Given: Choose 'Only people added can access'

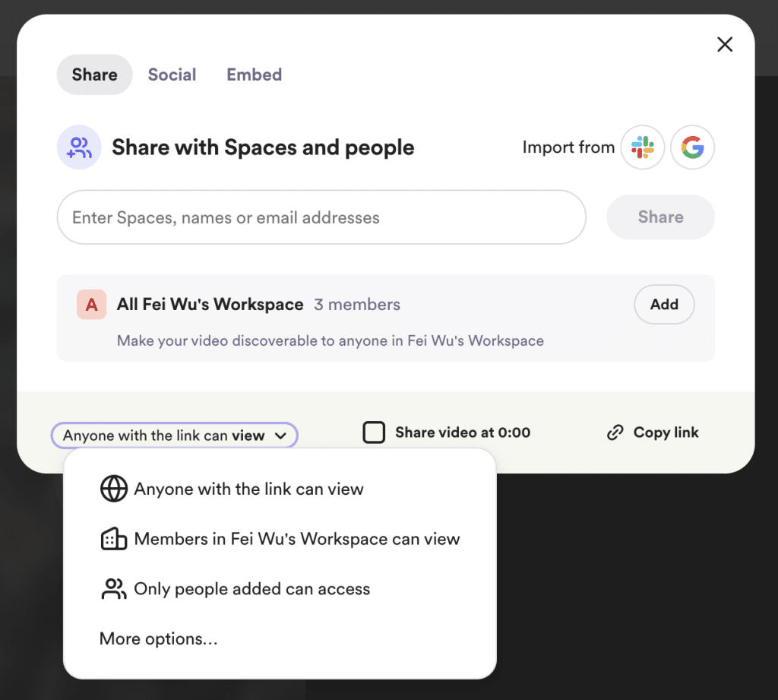Looking at the screenshot, I should tap(251, 589).
